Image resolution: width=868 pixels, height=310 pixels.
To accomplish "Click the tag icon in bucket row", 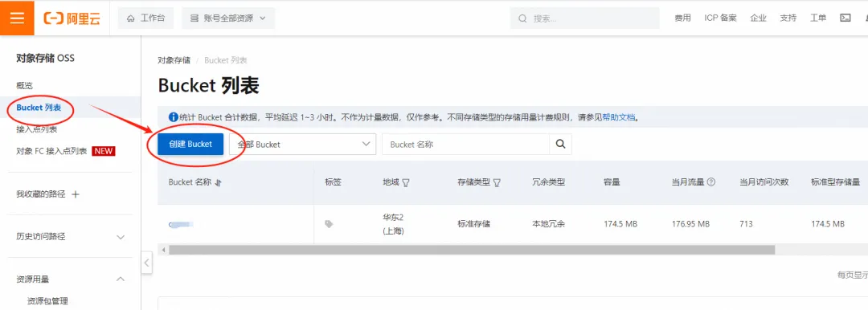I will [329, 224].
